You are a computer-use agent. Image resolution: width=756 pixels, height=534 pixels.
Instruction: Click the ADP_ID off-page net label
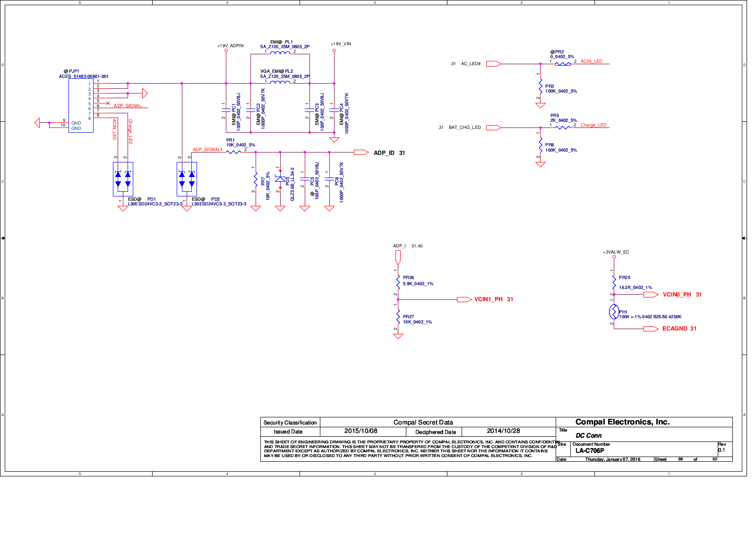(x=384, y=153)
